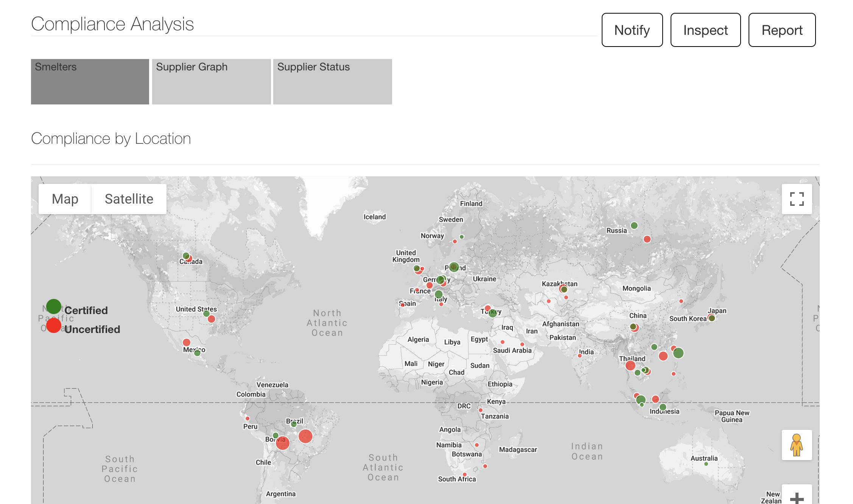Viewport: 853px width, 504px height.
Task: Toggle fullscreen map view icon
Action: [x=797, y=199]
